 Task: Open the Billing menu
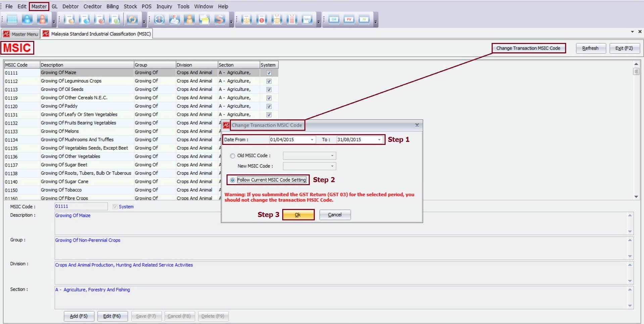pos(112,6)
